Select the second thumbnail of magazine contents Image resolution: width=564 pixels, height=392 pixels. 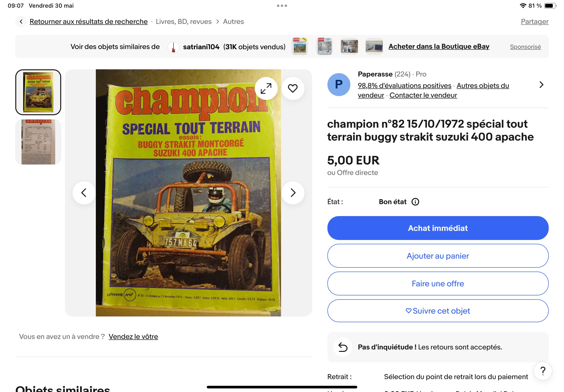point(38,142)
